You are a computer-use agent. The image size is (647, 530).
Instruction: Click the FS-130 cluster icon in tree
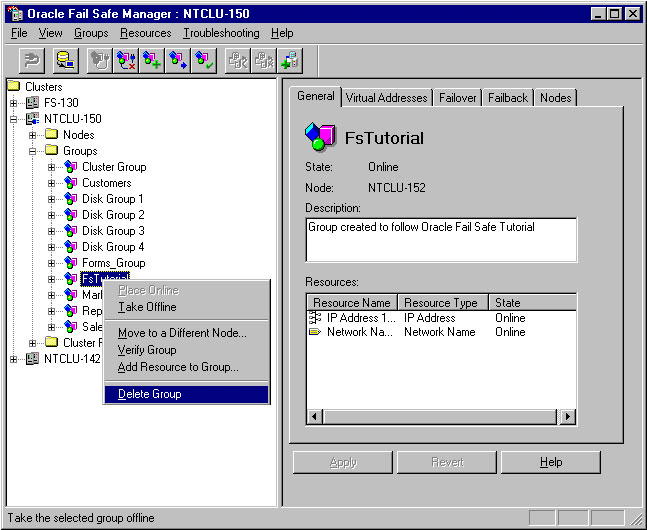click(x=32, y=102)
